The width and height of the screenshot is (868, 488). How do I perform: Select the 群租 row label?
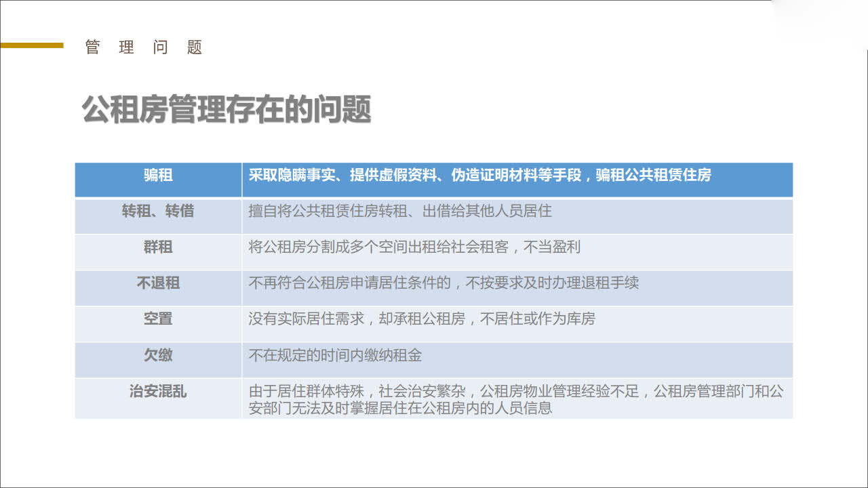click(x=158, y=247)
